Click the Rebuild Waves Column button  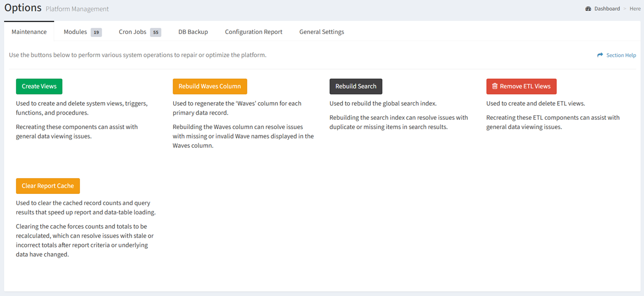[x=210, y=86]
